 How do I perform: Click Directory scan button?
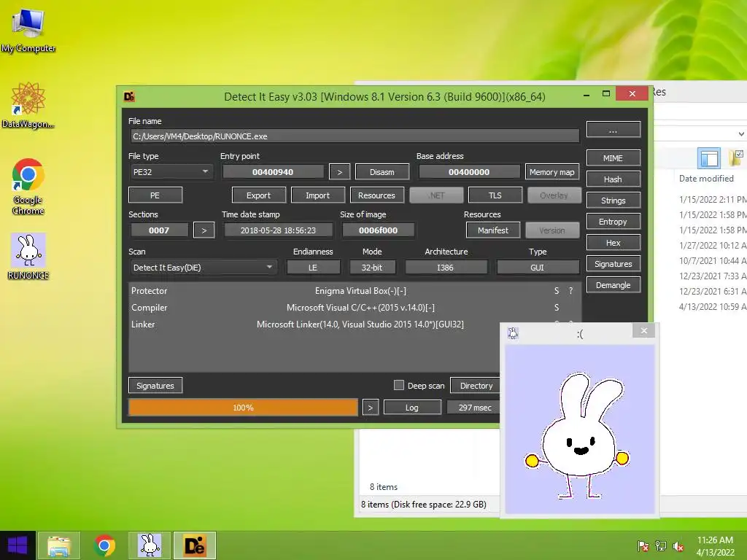(x=476, y=385)
